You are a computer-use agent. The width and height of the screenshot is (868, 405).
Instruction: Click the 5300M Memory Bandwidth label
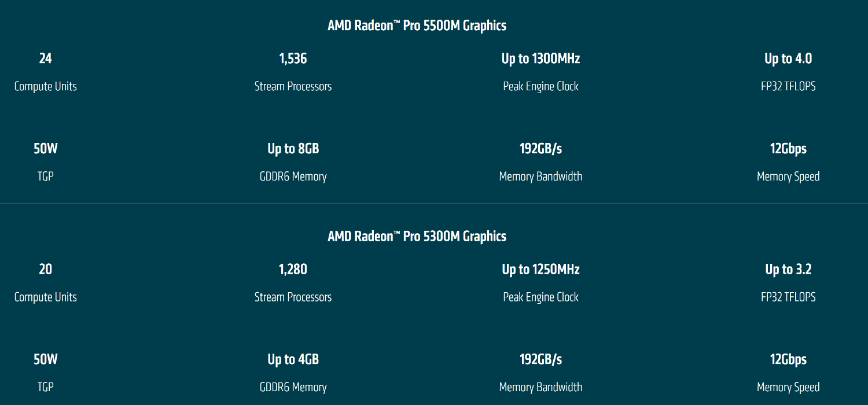[x=540, y=387]
